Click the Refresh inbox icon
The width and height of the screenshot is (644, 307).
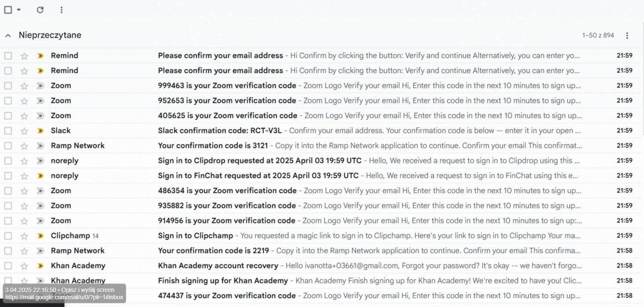pos(40,9)
